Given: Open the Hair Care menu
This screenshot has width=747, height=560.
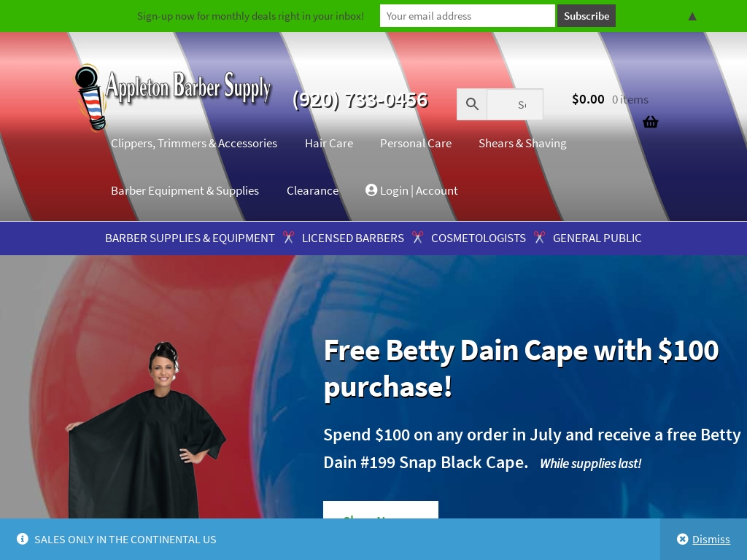Looking at the screenshot, I should [329, 144].
